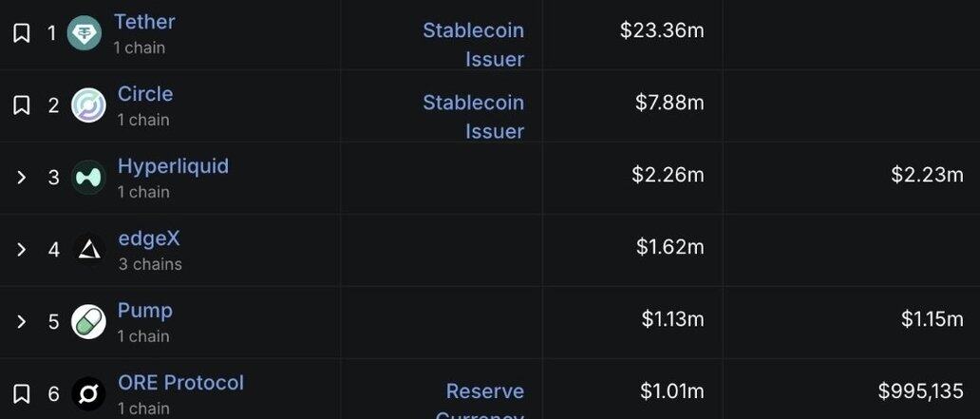Image resolution: width=980 pixels, height=419 pixels.
Task: Click the Pump pill logo icon
Action: [88, 321]
